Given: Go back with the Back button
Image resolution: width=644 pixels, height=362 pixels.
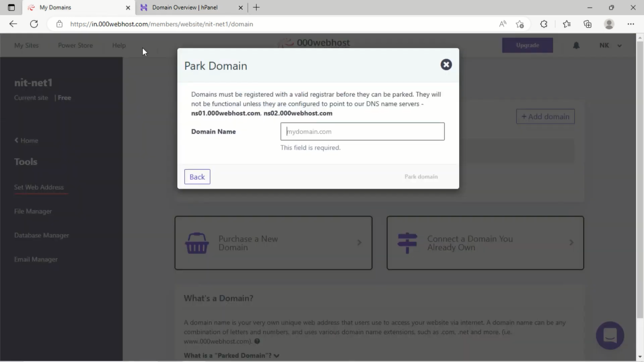Looking at the screenshot, I should (x=197, y=177).
